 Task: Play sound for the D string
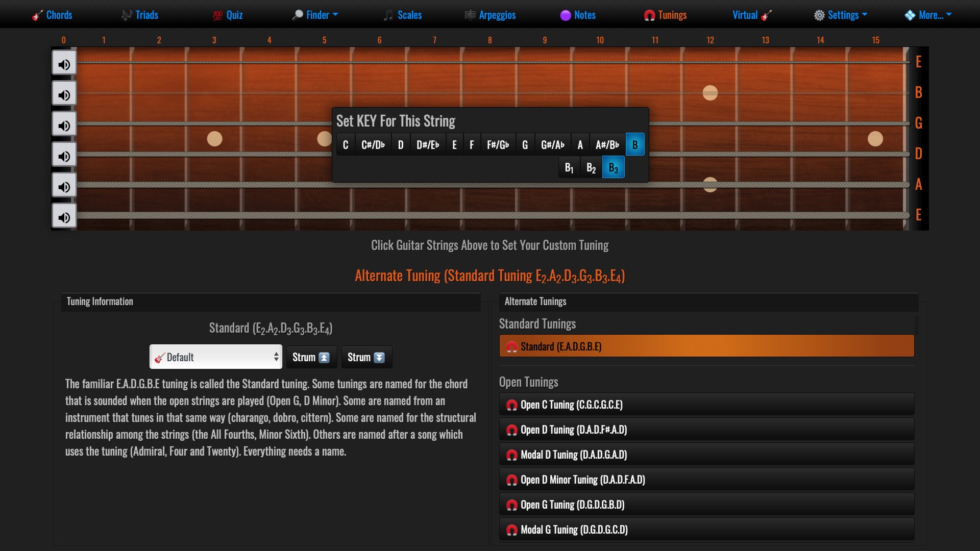(x=64, y=155)
